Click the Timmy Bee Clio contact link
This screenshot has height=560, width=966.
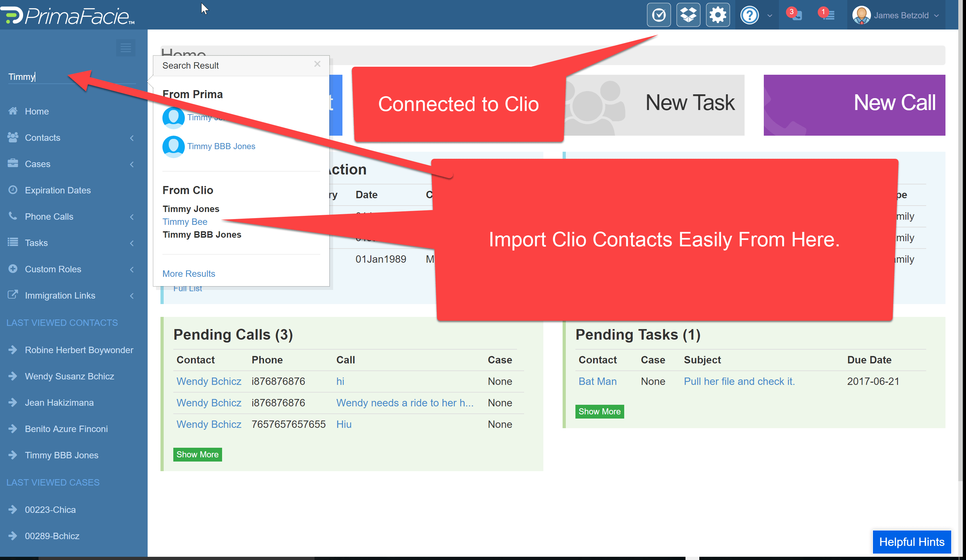coord(185,222)
